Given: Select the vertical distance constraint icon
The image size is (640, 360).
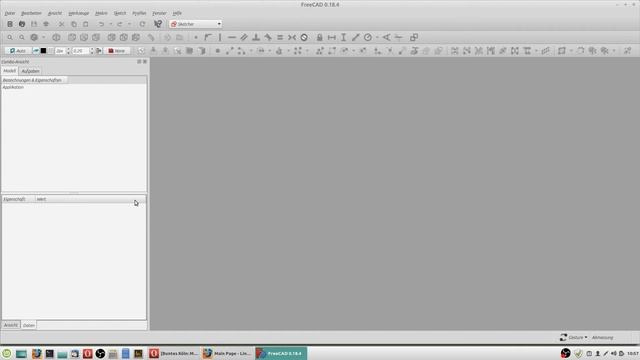Looking at the screenshot, I should point(344,38).
